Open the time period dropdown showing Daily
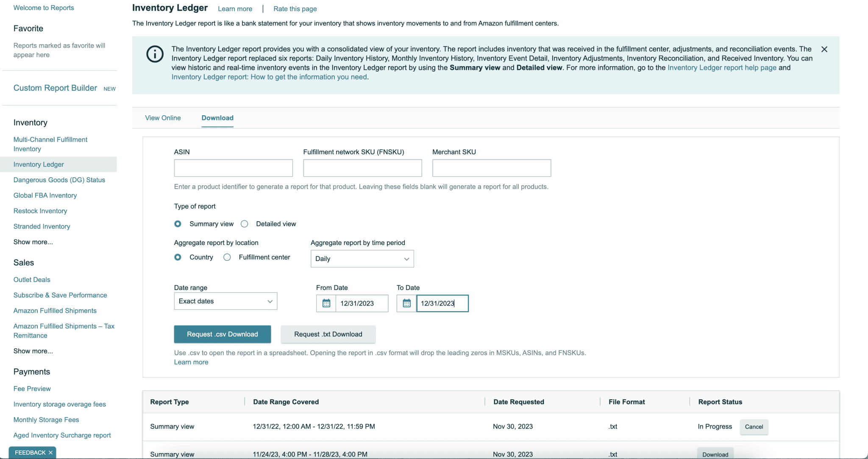Image resolution: width=868 pixels, height=459 pixels. [x=362, y=259]
